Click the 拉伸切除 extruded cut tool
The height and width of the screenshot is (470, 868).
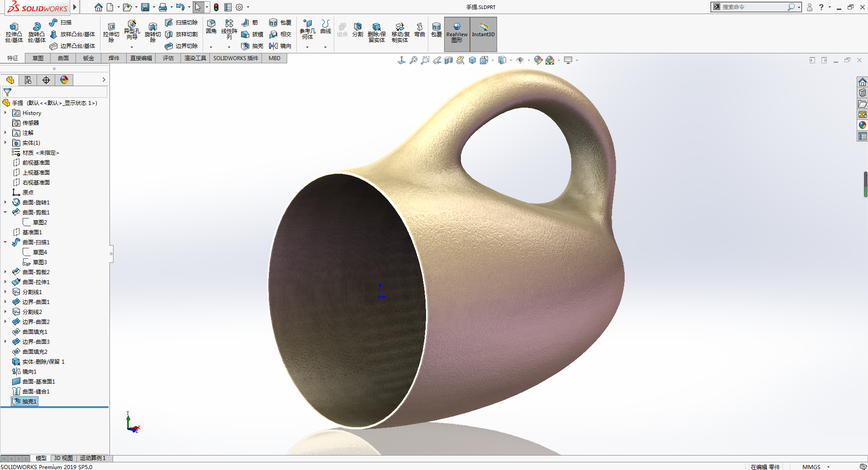[x=111, y=33]
